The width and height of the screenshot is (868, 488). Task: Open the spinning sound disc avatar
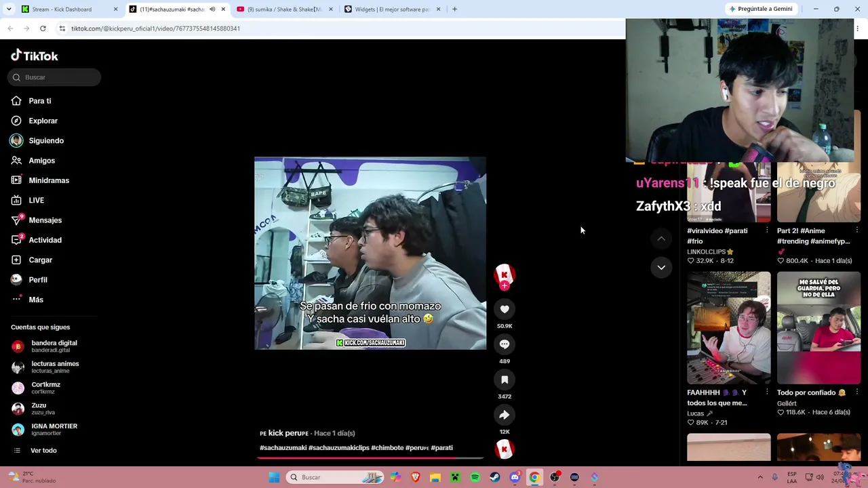pos(505,449)
